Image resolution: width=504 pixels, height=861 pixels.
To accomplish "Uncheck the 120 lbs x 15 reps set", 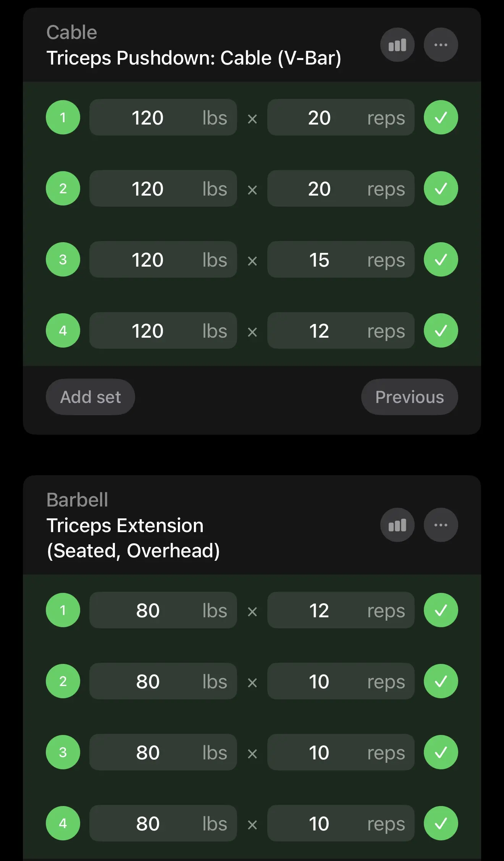I will point(441,259).
